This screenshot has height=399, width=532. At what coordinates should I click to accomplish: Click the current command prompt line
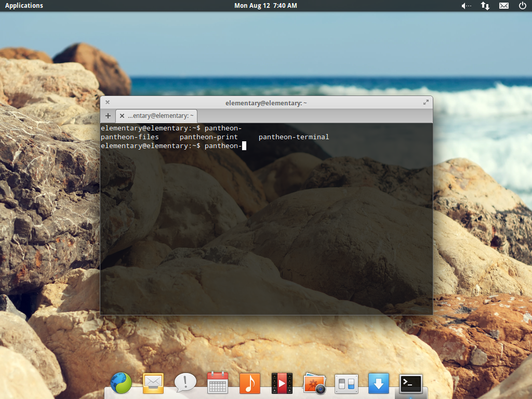point(174,146)
